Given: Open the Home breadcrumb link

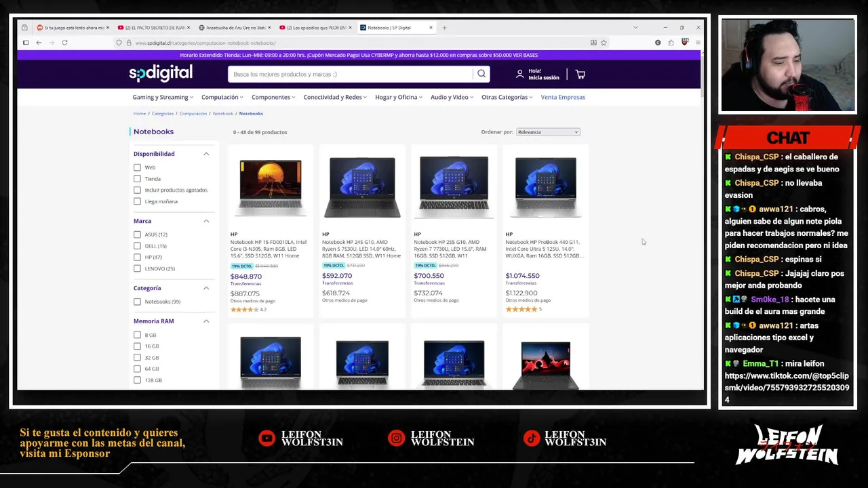Looking at the screenshot, I should coord(140,114).
